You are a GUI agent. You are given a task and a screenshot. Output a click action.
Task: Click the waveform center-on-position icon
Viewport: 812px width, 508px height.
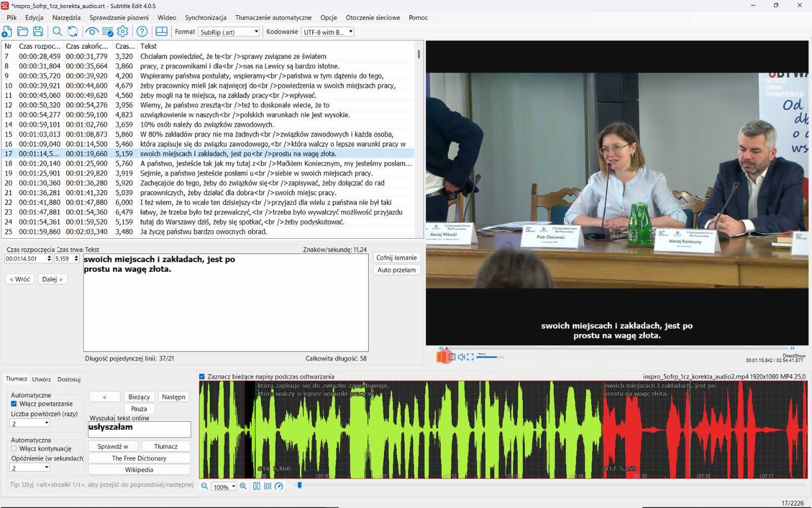point(267,486)
